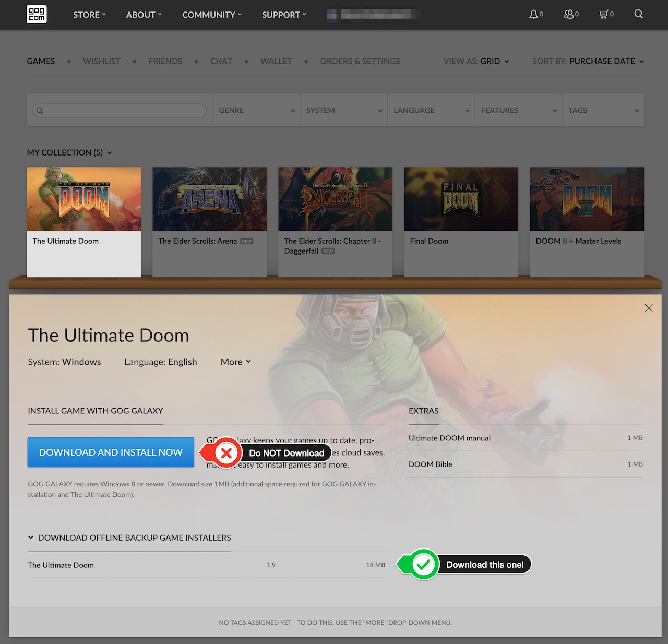Open the STORE menu

pyautogui.click(x=89, y=15)
